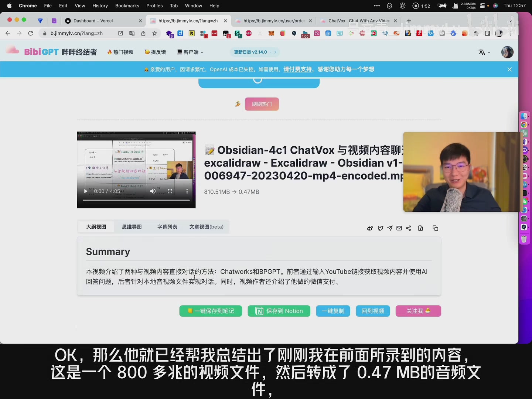
Task: Expand the 客户端 client dropdown
Action: coord(190,52)
